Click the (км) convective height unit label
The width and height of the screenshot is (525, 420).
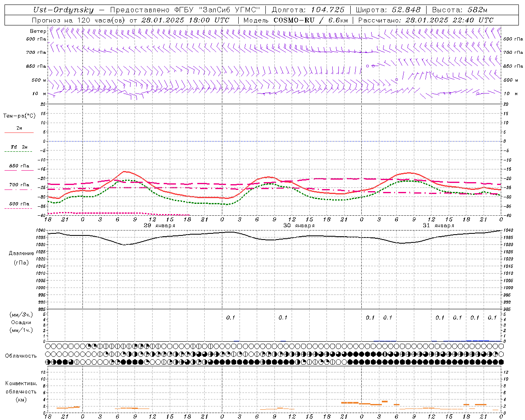point(21,399)
